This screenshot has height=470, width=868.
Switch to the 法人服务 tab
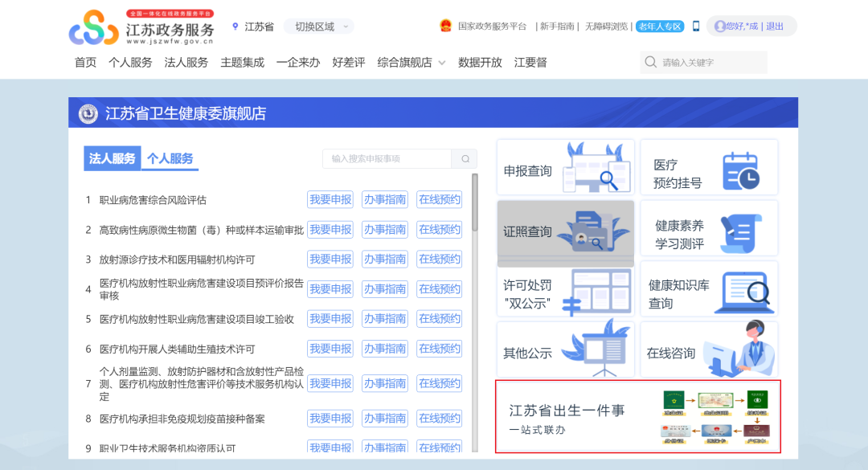pos(113,158)
